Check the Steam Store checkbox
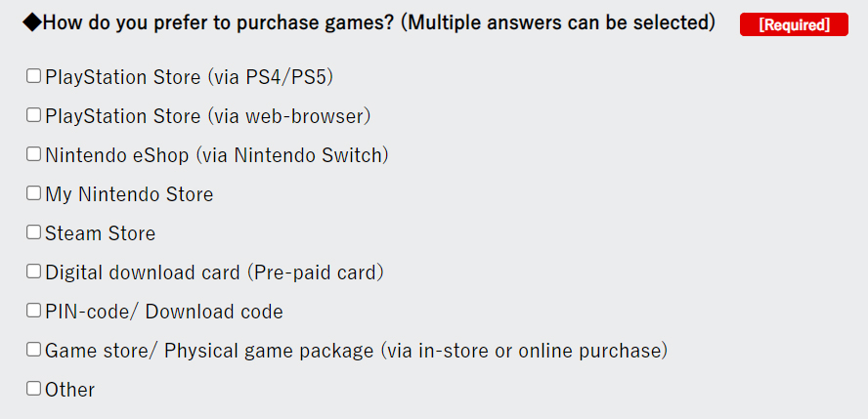 coord(34,232)
